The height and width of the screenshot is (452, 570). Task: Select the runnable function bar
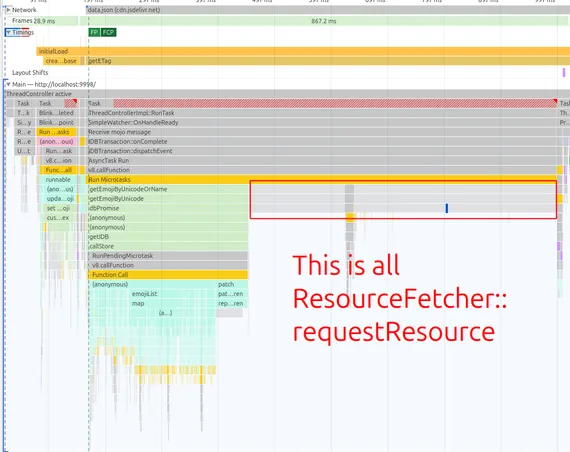[x=58, y=179]
